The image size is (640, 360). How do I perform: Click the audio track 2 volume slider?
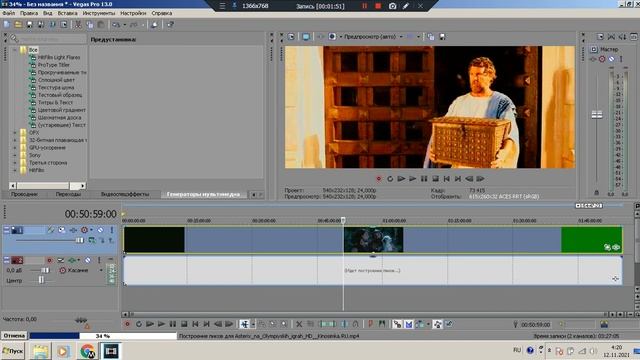[45, 270]
